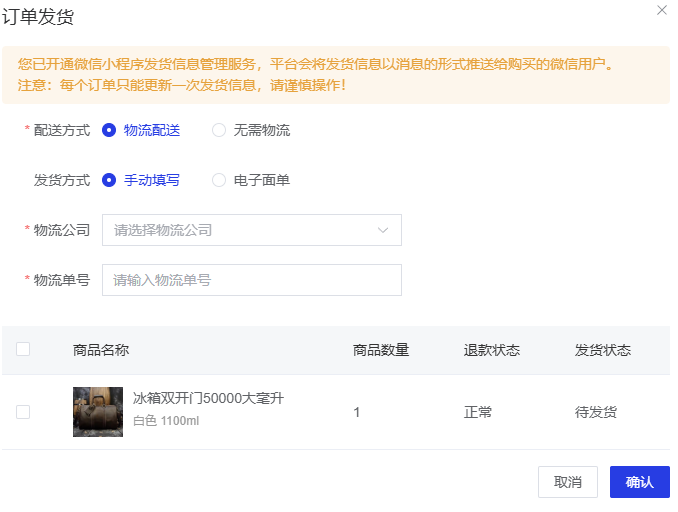Switch shipping method to 电子面单
This screenshot has width=678, height=512.
[x=219, y=180]
